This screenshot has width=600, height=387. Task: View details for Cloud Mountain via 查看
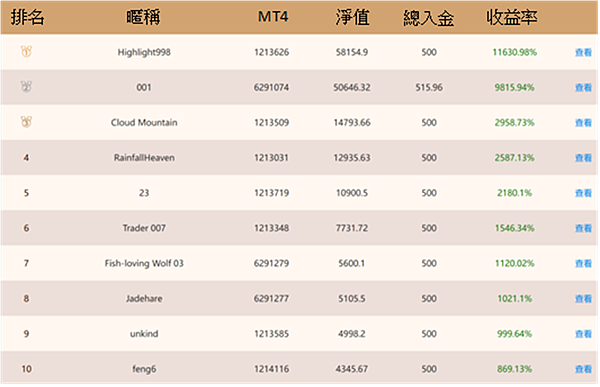[583, 123]
